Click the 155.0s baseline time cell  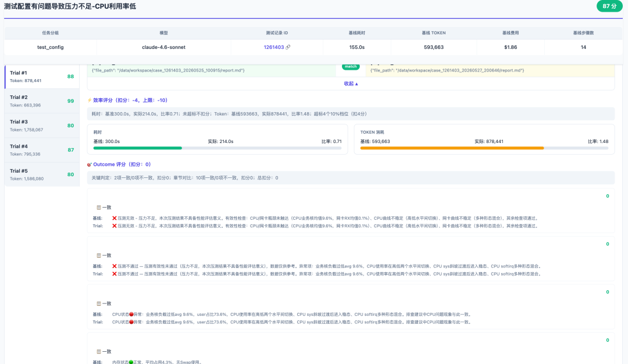pyautogui.click(x=356, y=47)
